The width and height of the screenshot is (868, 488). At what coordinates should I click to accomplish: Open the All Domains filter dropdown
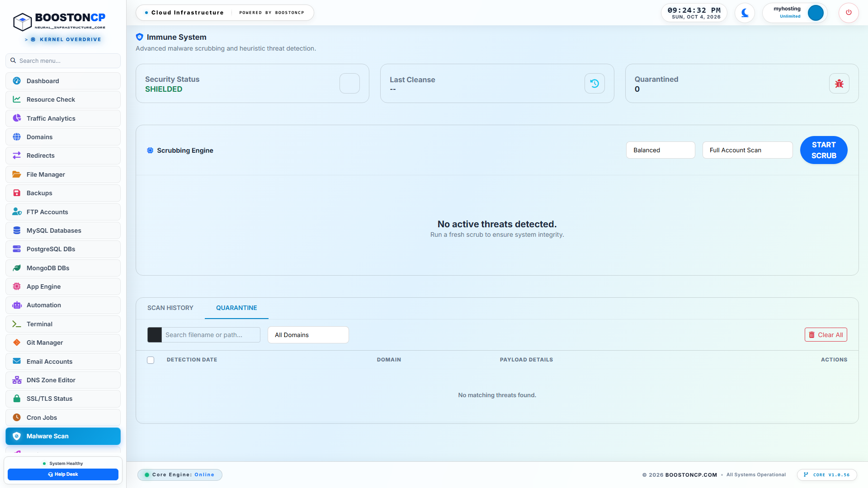point(308,335)
